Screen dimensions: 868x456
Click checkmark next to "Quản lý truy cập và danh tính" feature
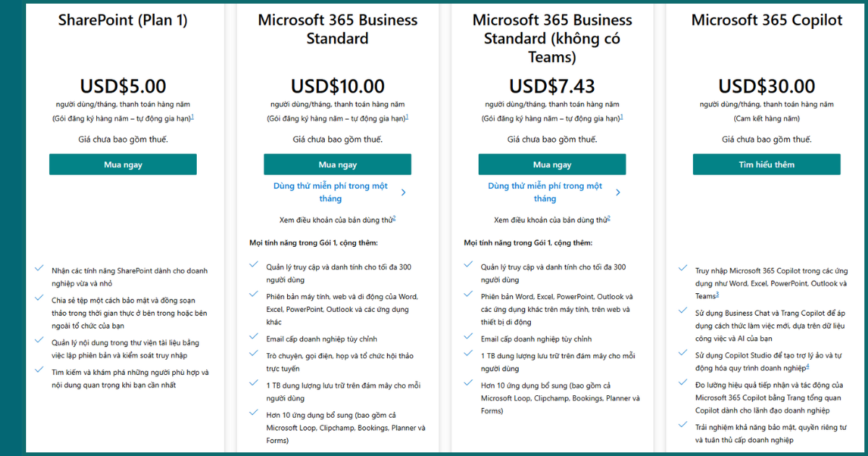click(x=252, y=265)
